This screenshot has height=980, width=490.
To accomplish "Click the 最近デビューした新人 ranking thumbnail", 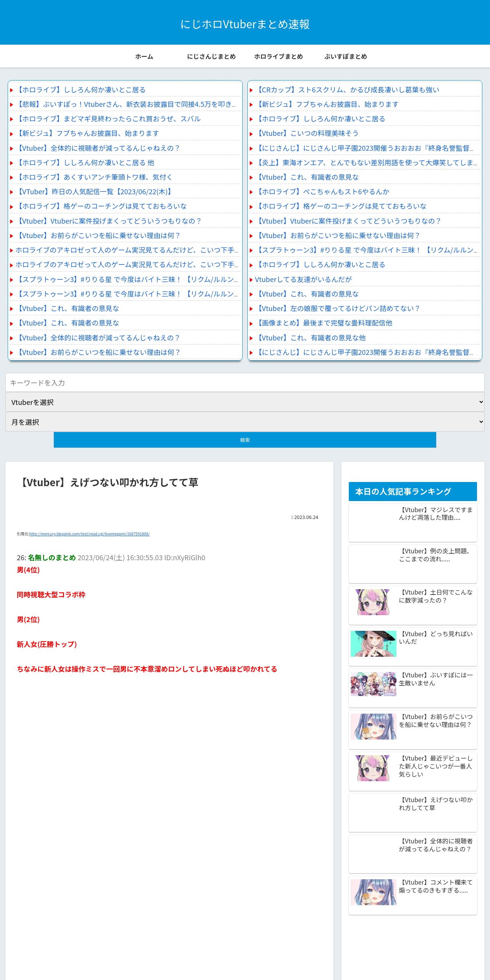I will click(x=373, y=768).
